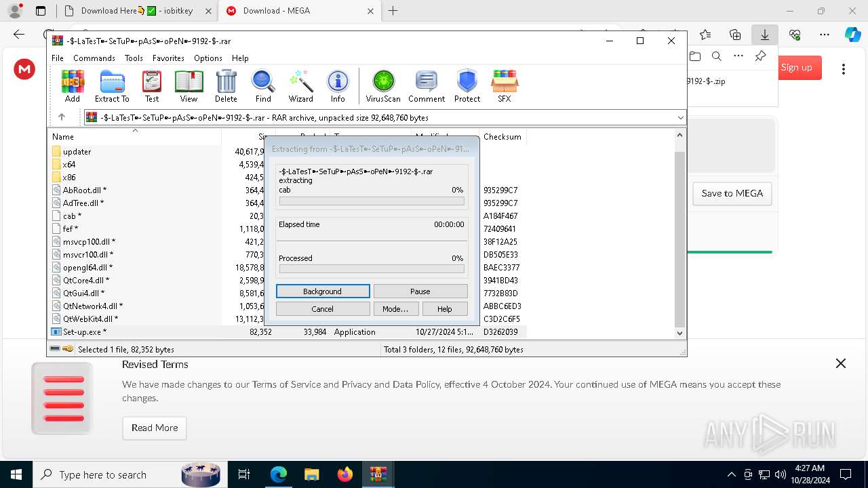Screen dimensions: 868x488
Task: Select the updater folder
Action: [77, 152]
